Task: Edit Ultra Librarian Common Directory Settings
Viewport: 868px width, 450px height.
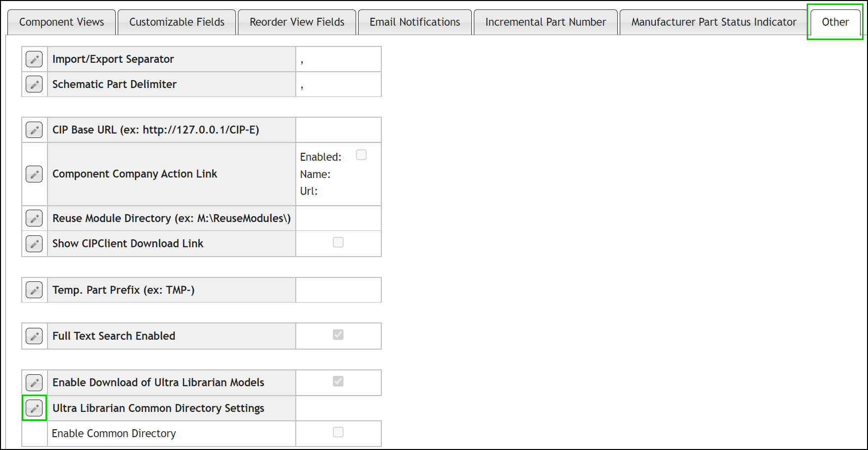Action: [34, 408]
